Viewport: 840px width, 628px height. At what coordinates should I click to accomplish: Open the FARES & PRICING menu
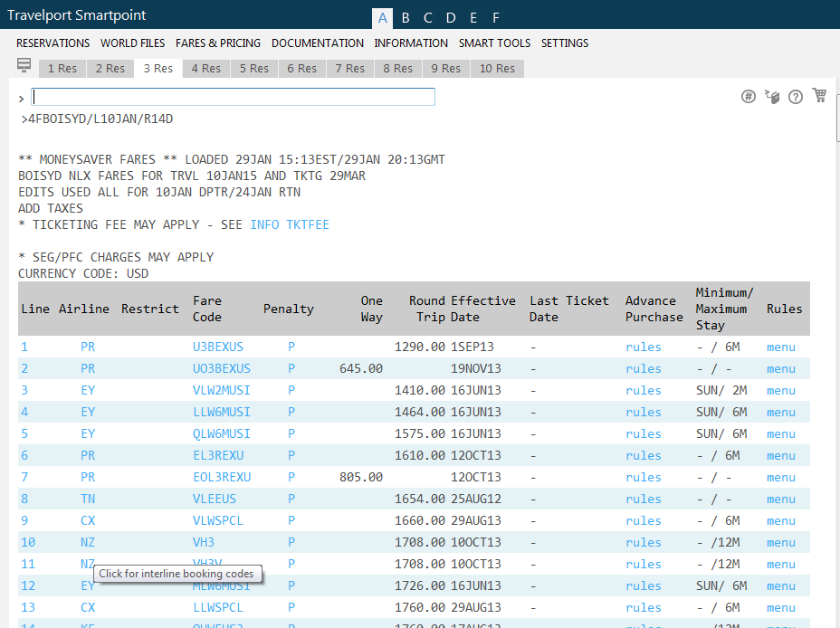point(218,43)
